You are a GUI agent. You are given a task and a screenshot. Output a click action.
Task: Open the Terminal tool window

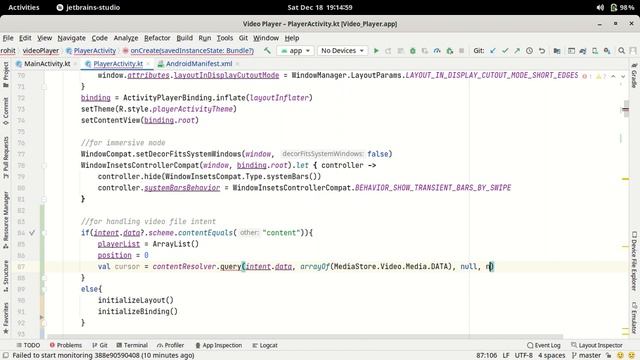(132, 345)
